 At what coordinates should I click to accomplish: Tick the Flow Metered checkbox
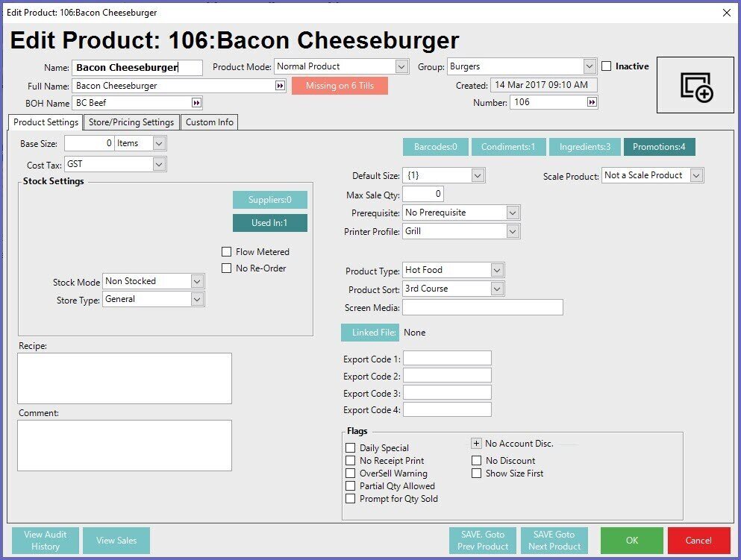click(x=227, y=252)
